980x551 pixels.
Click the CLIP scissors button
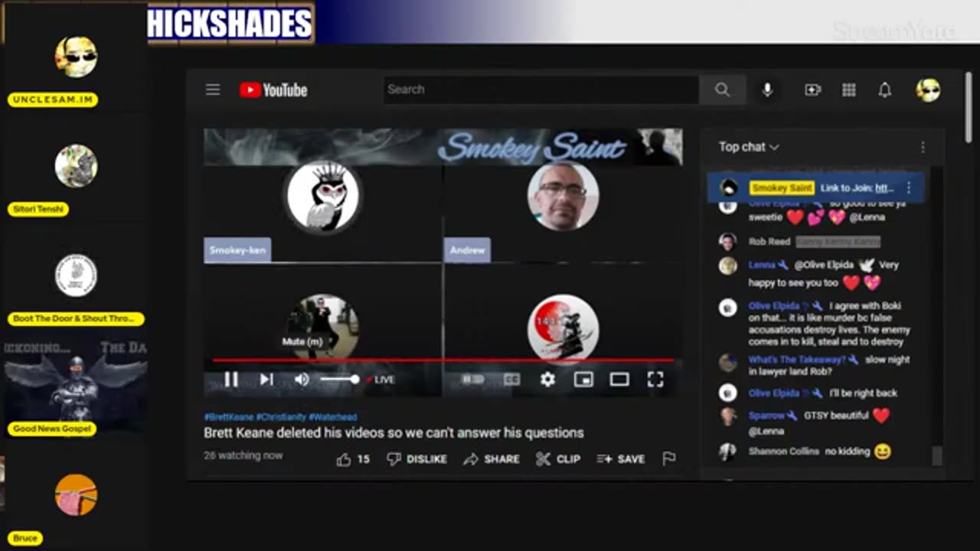point(557,459)
